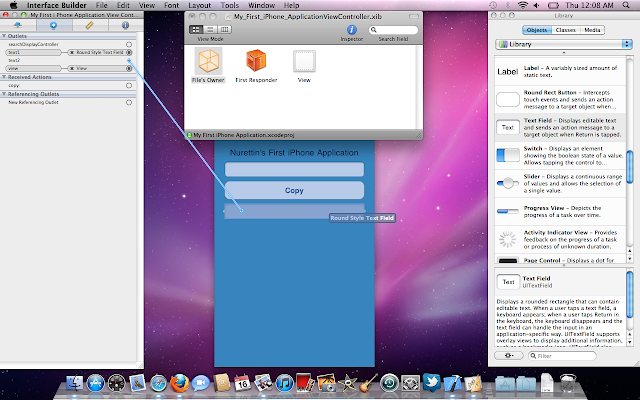Click the searchDisplayController outlet circle
This screenshot has height=400, width=640.
[129, 44]
